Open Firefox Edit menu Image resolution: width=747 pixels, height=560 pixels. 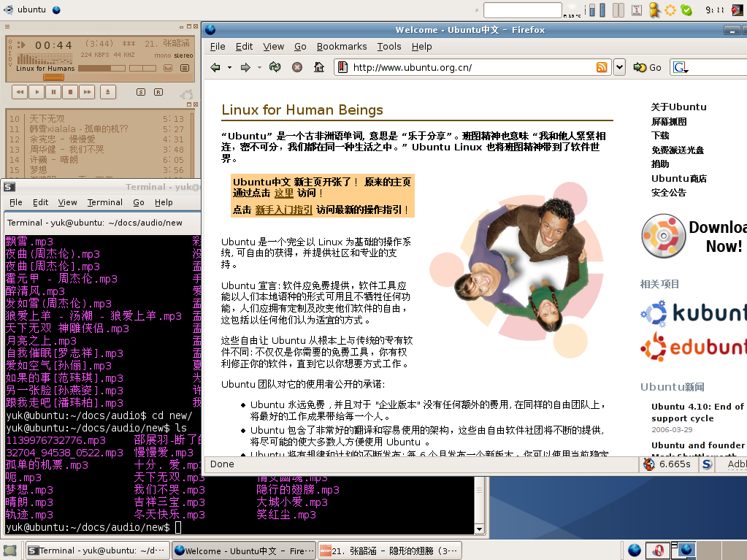point(244,47)
